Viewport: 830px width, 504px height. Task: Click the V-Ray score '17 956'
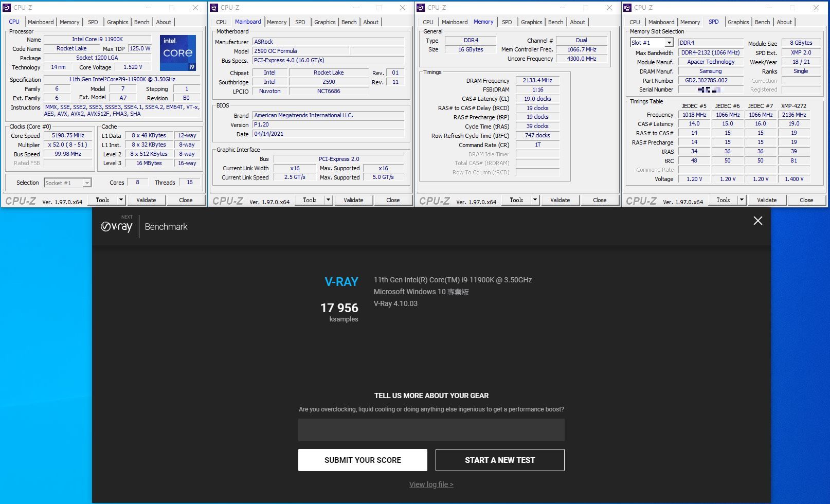pos(339,308)
